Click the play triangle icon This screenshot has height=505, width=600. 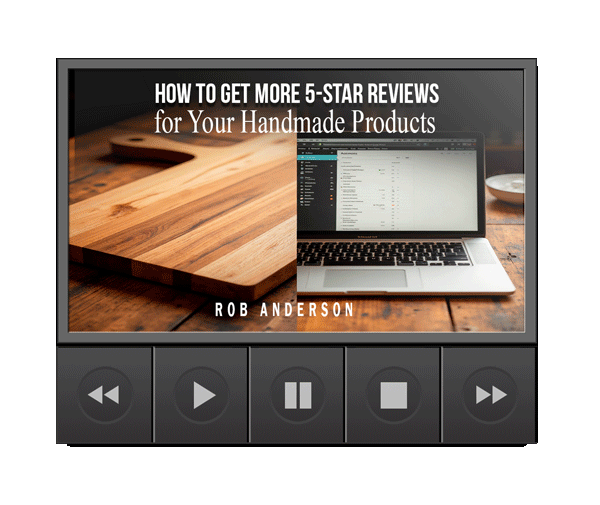pos(203,395)
